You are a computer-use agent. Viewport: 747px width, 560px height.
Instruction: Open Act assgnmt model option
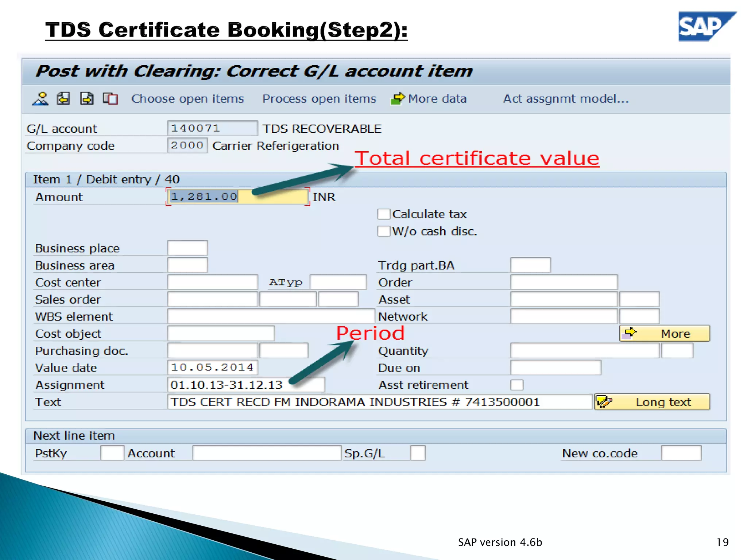tap(566, 99)
